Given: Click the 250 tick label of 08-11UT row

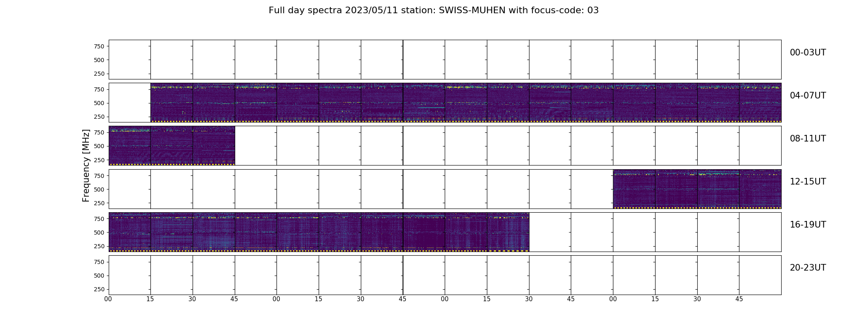Looking at the screenshot, I should coord(99,160).
